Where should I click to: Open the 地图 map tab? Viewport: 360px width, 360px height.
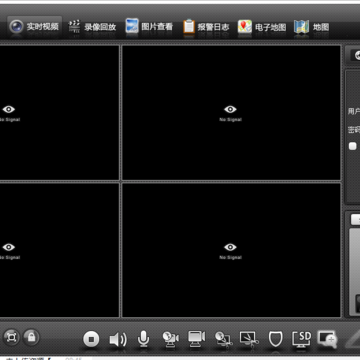[x=312, y=27]
